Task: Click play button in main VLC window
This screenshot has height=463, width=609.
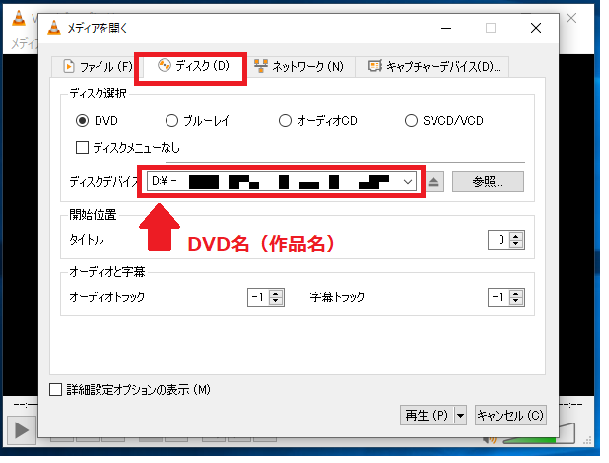Action: 21,430
